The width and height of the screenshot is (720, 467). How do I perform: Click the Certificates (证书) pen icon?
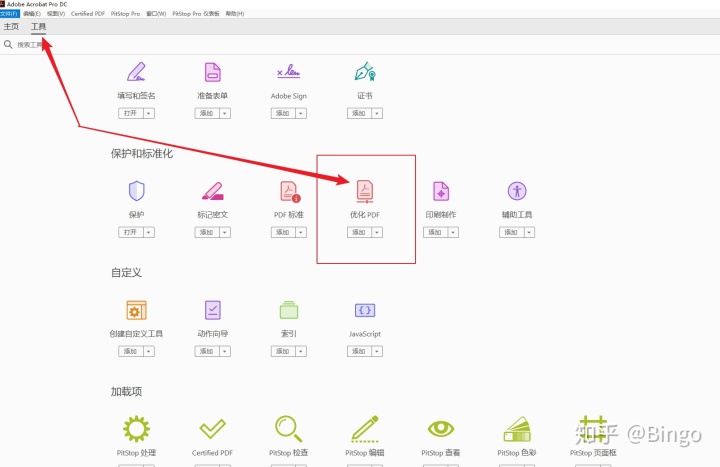click(x=365, y=72)
